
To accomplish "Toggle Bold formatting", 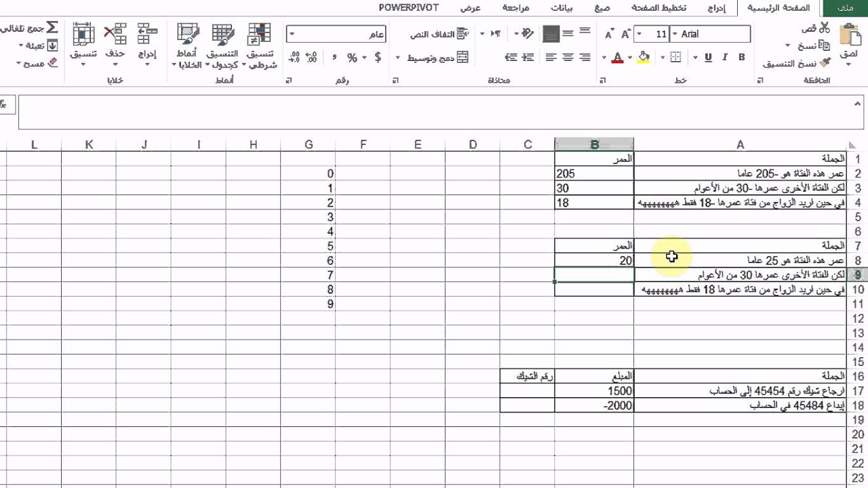I will (x=742, y=58).
